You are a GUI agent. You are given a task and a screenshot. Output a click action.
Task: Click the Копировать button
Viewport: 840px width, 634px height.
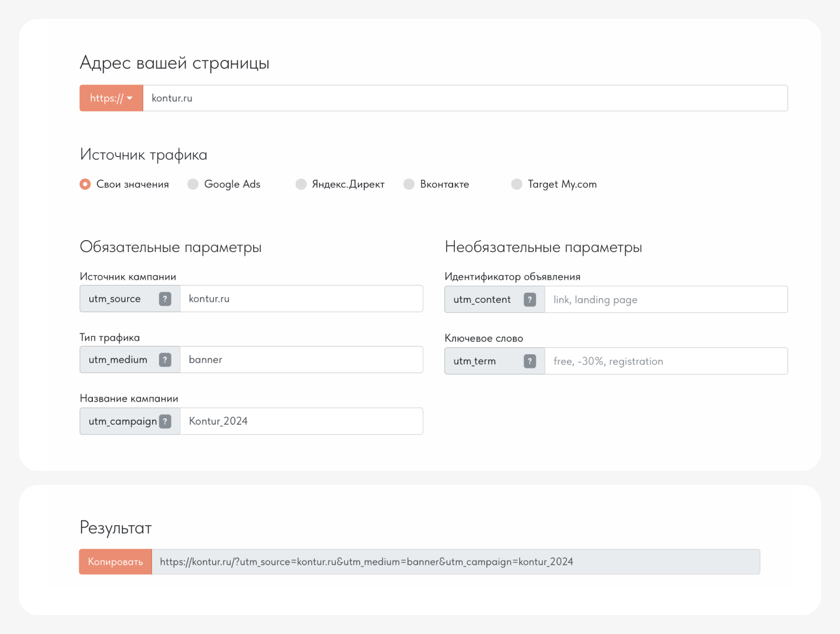(115, 562)
